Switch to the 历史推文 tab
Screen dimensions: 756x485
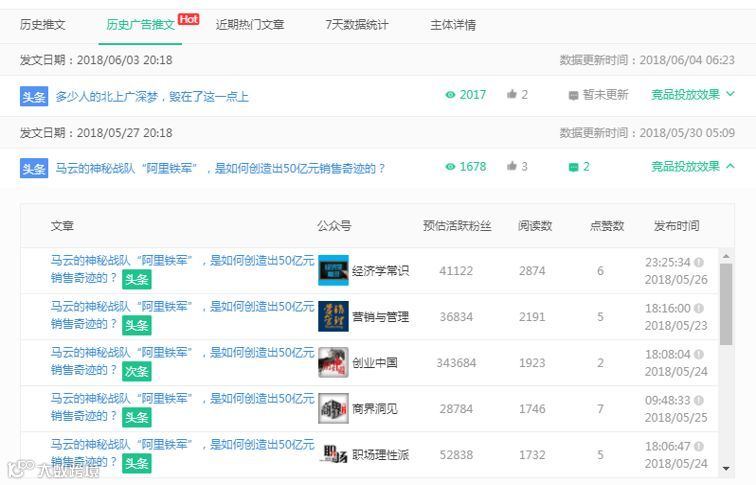(x=42, y=25)
